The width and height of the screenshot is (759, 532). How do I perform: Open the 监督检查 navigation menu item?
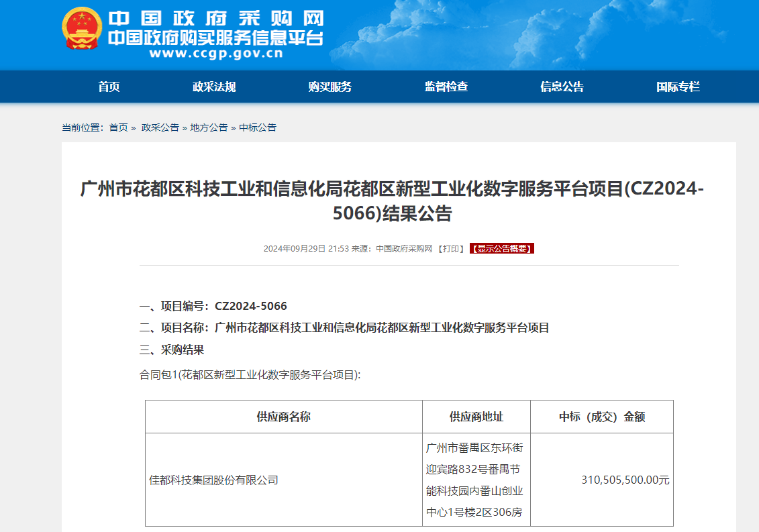pos(446,86)
